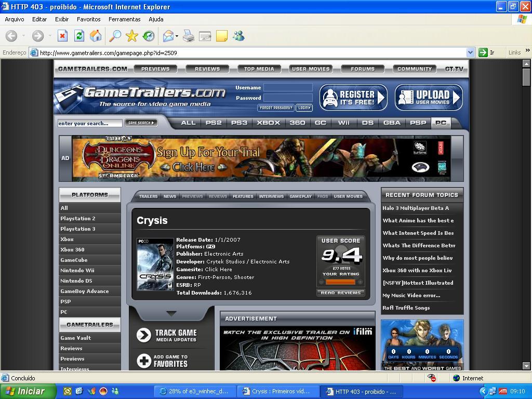Open the Forward button history dropdown

coord(50,36)
